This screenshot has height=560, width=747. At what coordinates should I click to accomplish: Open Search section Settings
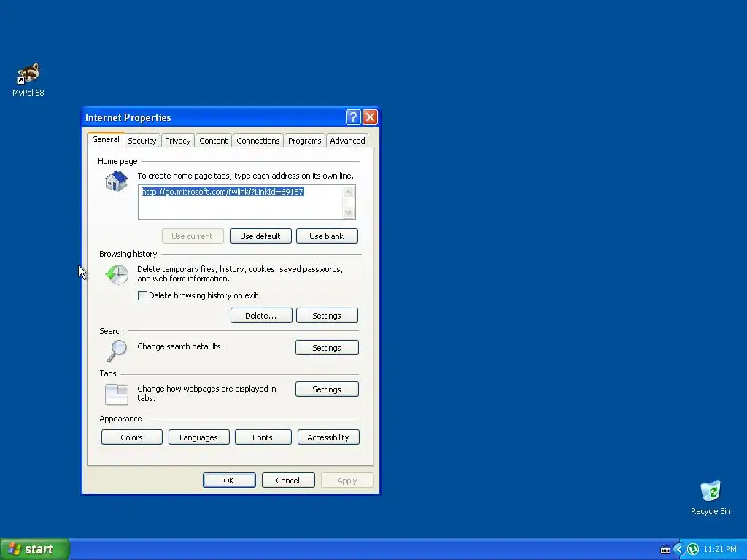327,348
